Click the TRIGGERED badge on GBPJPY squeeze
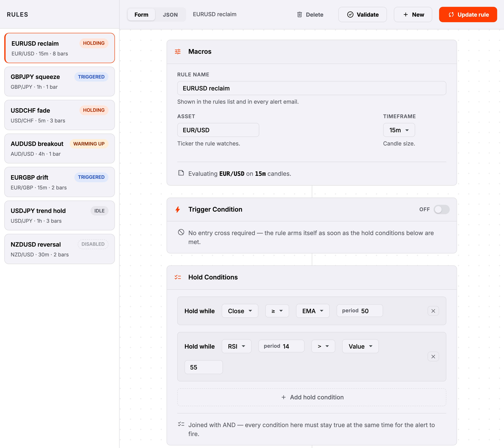The image size is (504, 448). click(x=91, y=77)
